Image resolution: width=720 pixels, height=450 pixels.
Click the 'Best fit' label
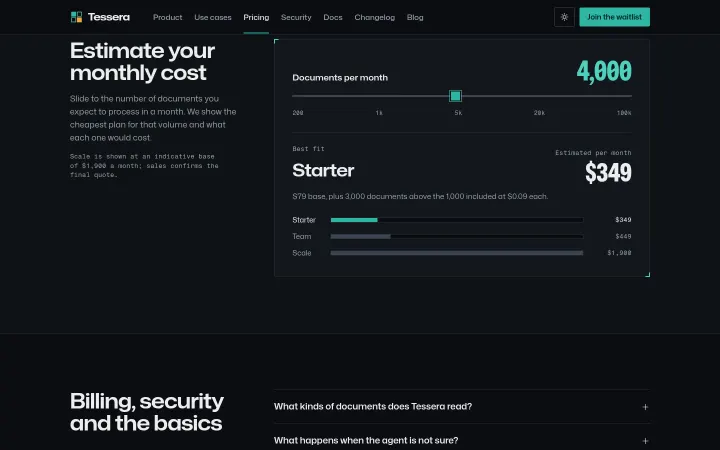[308, 149]
